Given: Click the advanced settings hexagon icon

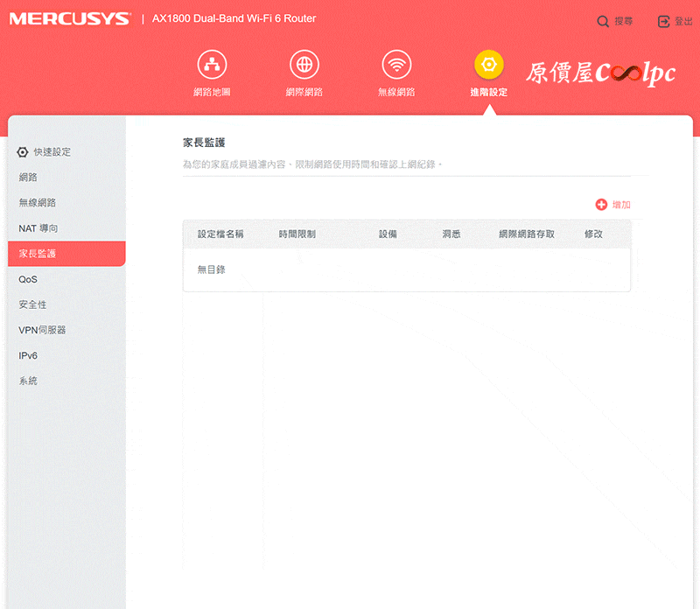Looking at the screenshot, I should tap(488, 65).
